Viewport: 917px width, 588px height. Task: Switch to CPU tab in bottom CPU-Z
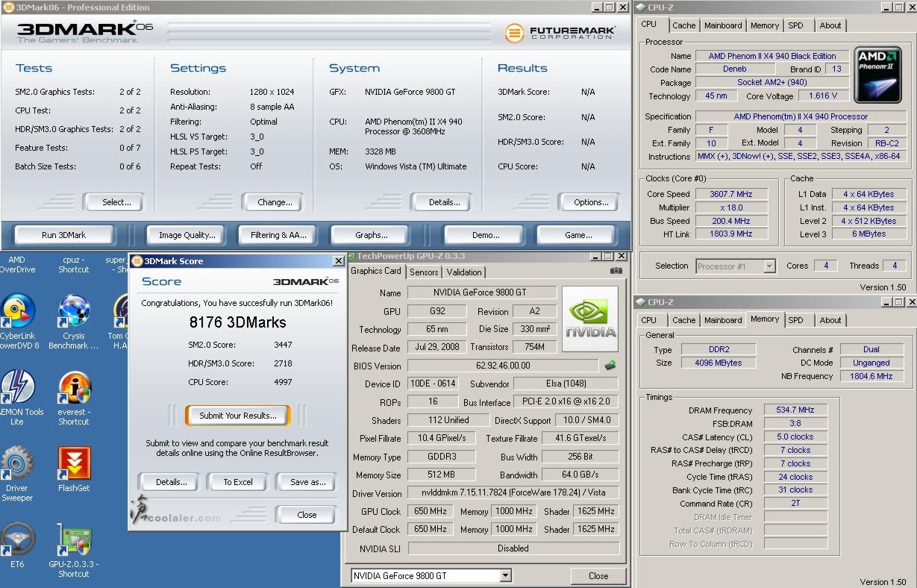point(649,320)
